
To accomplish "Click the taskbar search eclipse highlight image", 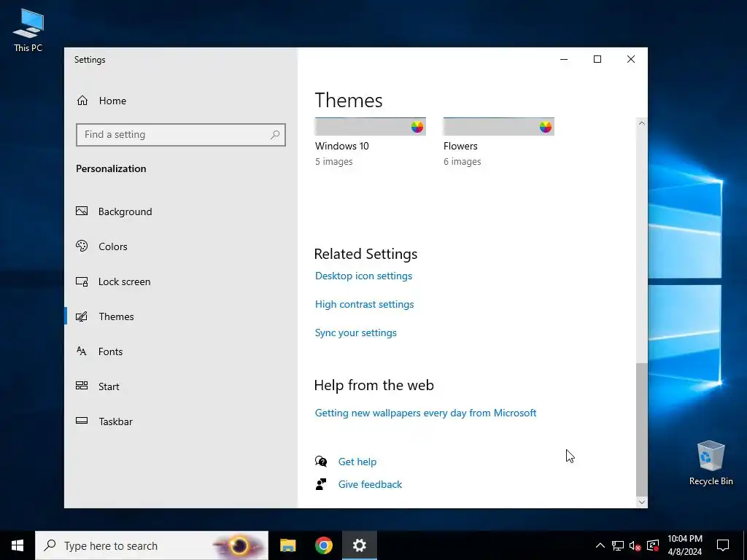I will tap(239, 545).
